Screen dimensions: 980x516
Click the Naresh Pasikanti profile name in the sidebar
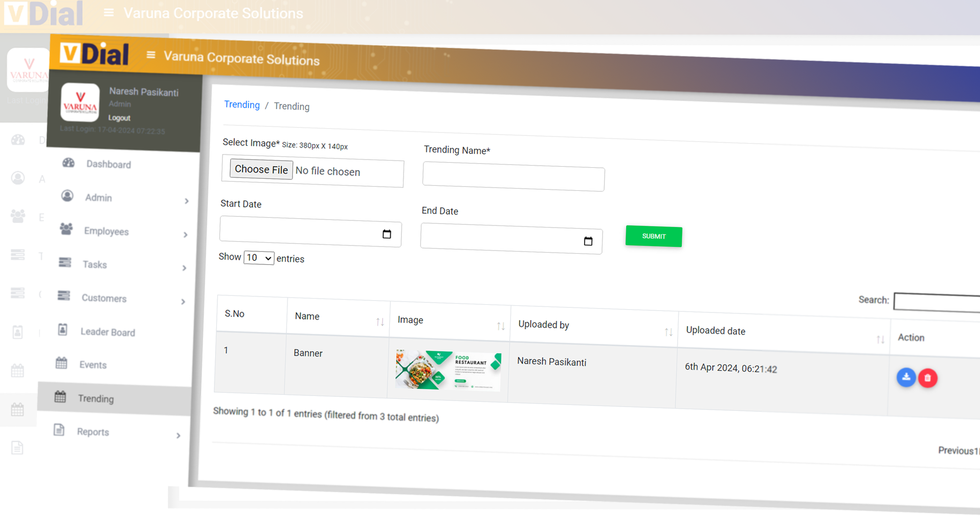[144, 92]
